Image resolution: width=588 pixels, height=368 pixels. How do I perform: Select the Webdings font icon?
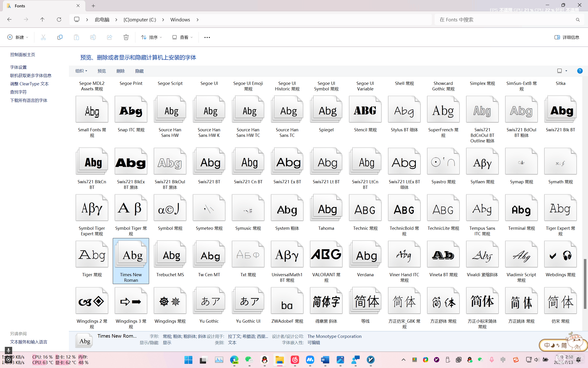click(560, 254)
